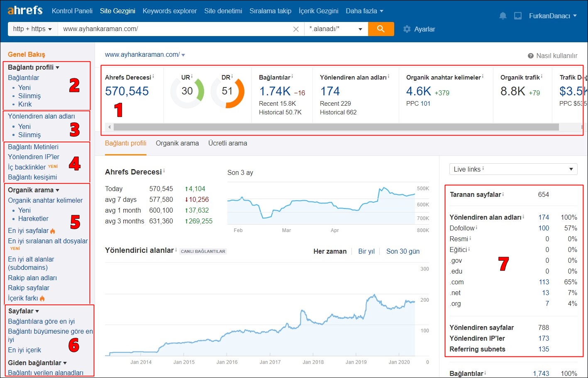Select Son 30 gün chart range

pos(403,251)
